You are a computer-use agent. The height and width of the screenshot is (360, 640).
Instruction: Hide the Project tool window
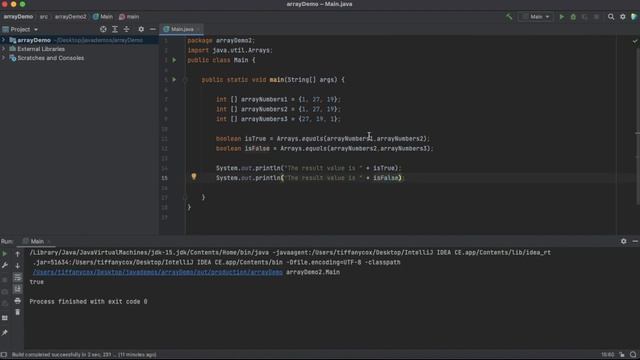click(153, 29)
